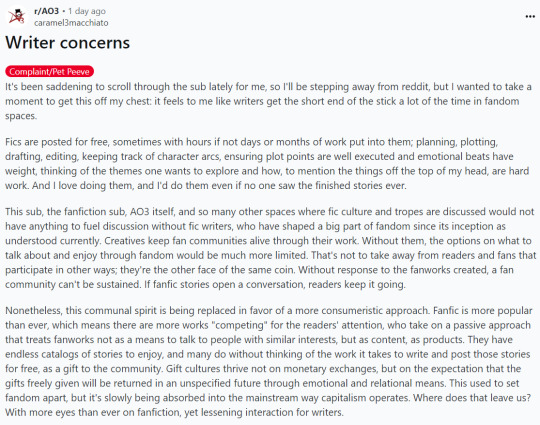540x425 pixels.
Task: Click the word 'spaces.' ending the first paragraph
Action: (21, 116)
